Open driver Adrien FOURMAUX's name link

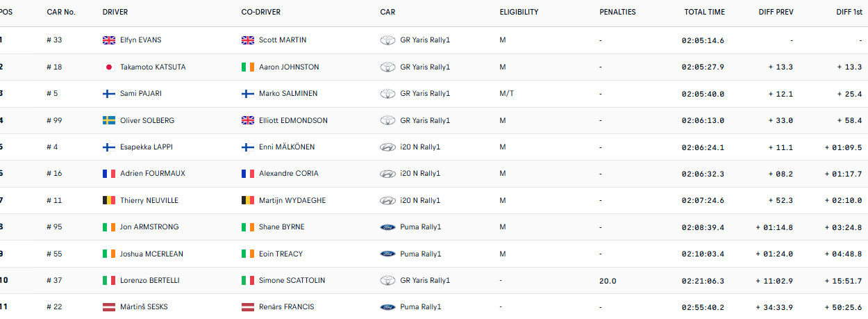[153, 174]
